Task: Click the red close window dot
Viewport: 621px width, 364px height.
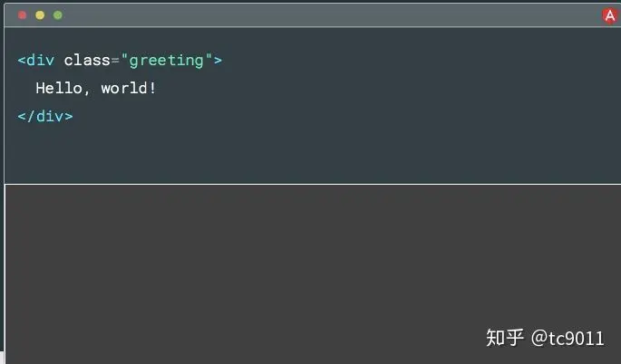Action: click(x=23, y=15)
